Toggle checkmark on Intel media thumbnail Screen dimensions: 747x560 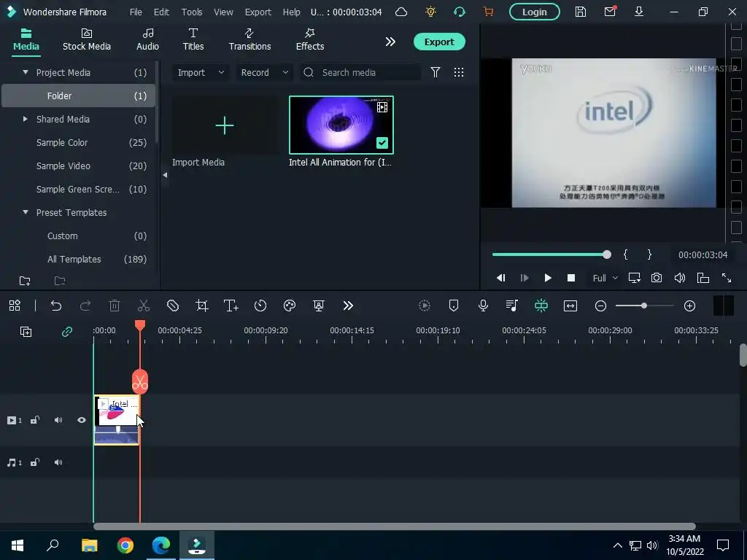(382, 143)
